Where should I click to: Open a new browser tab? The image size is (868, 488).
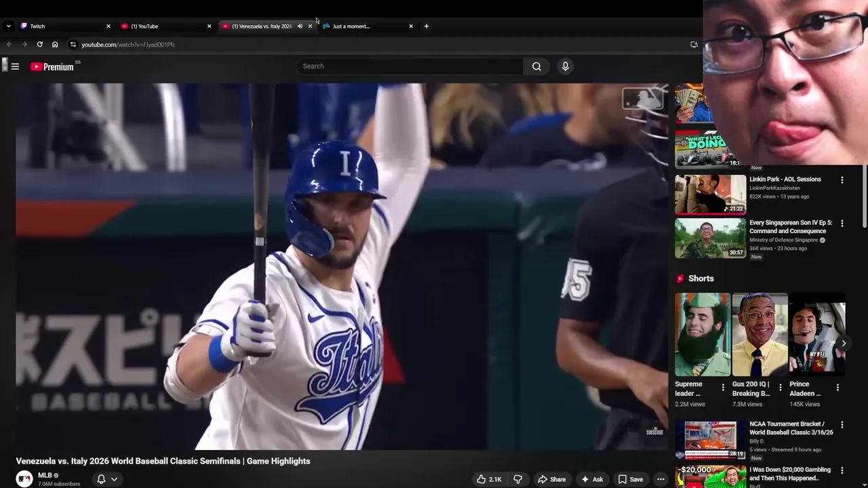tap(426, 26)
